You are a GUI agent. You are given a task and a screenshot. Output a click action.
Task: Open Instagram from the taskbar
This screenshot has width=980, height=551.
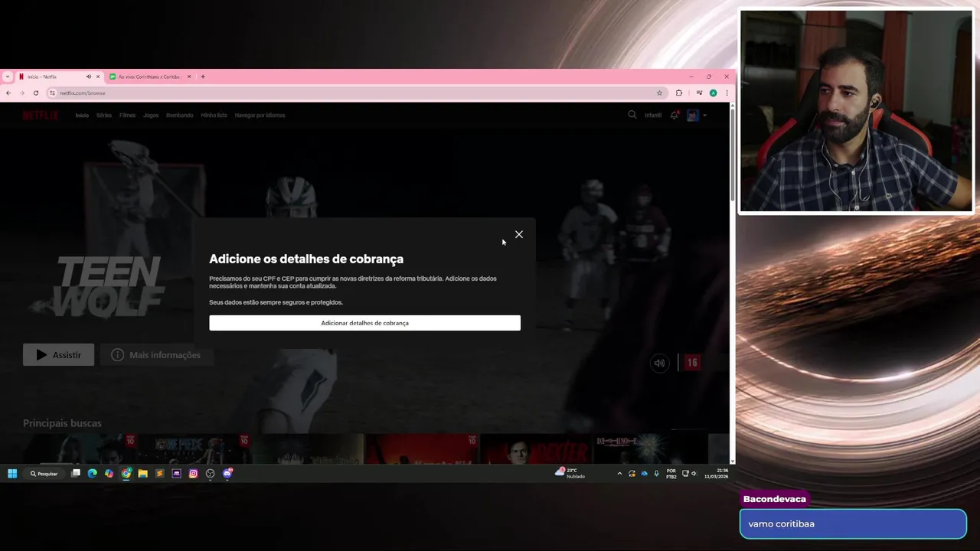point(194,474)
